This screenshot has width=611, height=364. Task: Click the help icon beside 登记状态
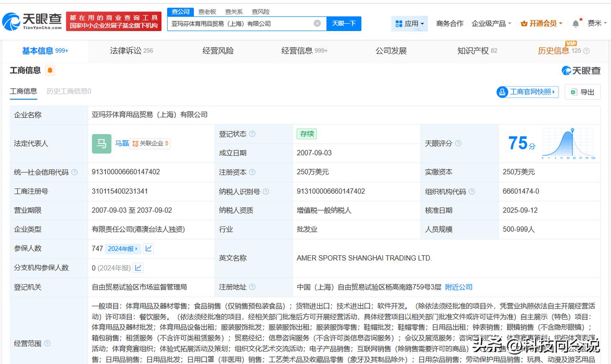[252, 134]
